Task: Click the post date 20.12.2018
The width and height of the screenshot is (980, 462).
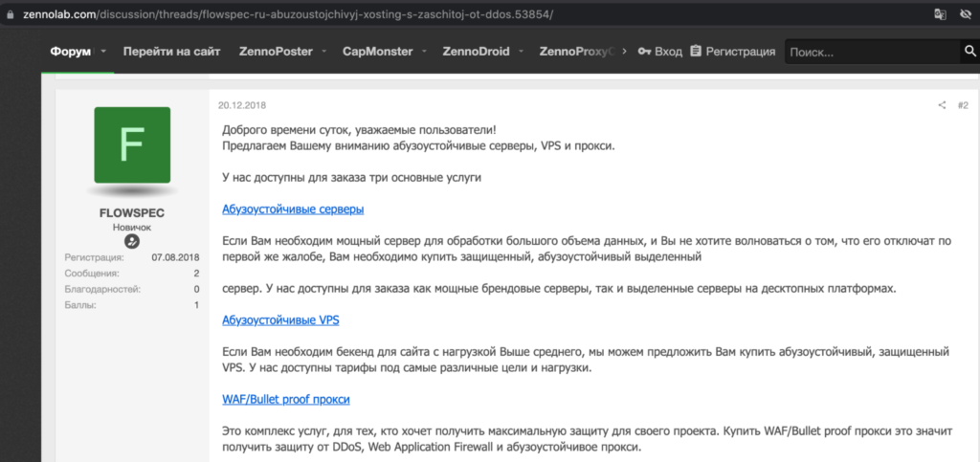Action: coord(242,105)
